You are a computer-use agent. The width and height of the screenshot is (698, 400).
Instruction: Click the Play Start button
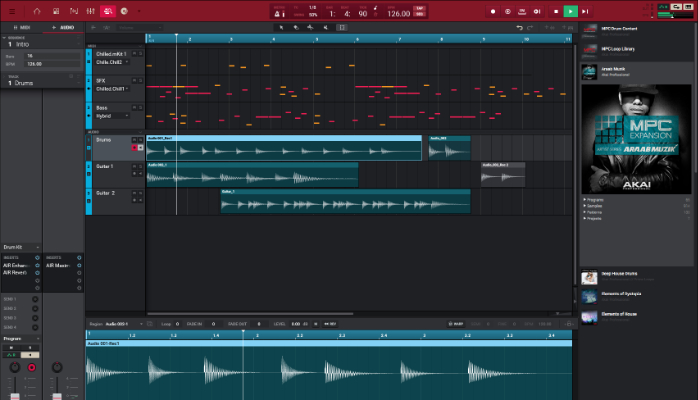537,12
